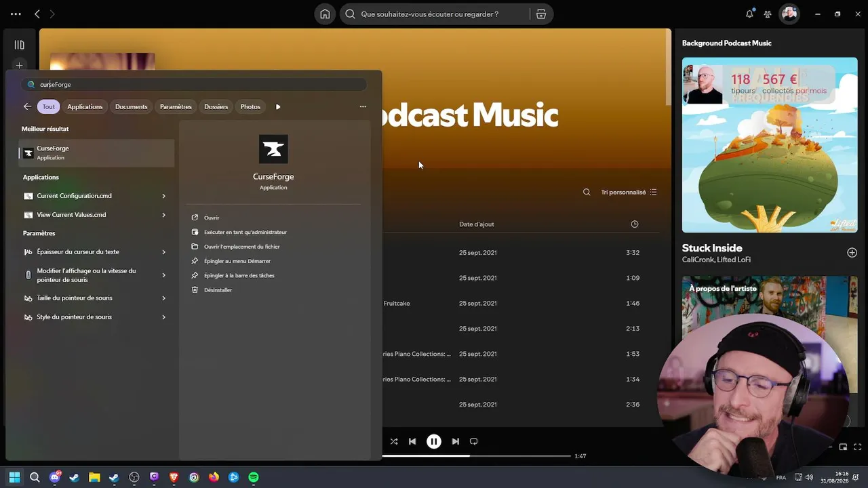Open the Background Podcast Music panel title
This screenshot has width=868, height=488.
[727, 43]
